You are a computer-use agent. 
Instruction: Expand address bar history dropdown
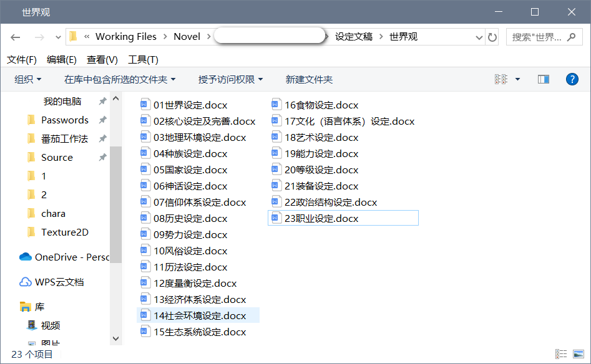479,37
